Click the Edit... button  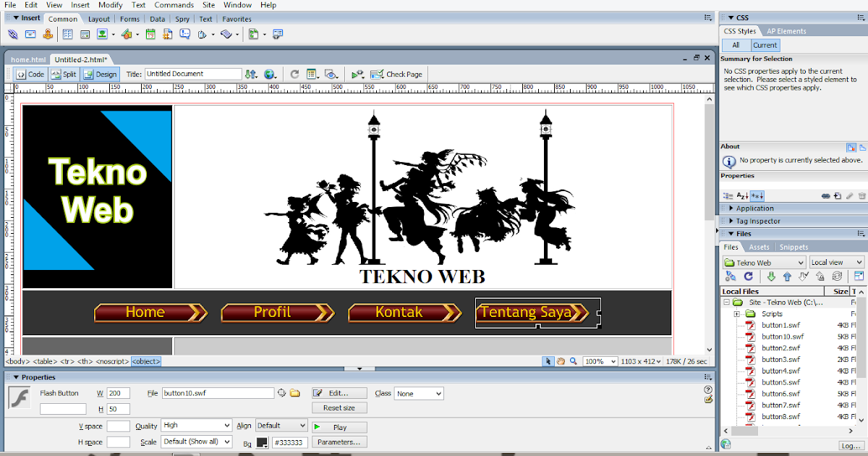pos(339,393)
